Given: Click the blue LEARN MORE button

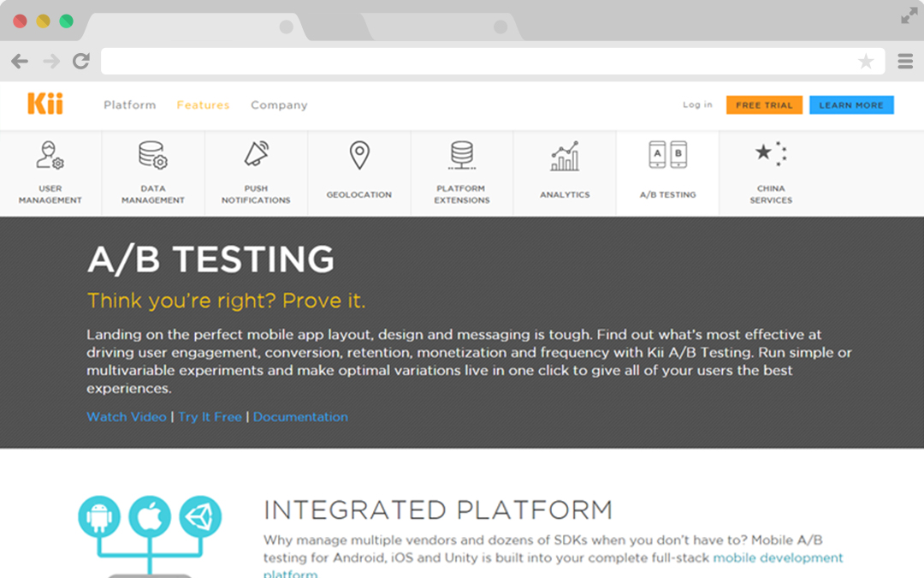Looking at the screenshot, I should [851, 105].
